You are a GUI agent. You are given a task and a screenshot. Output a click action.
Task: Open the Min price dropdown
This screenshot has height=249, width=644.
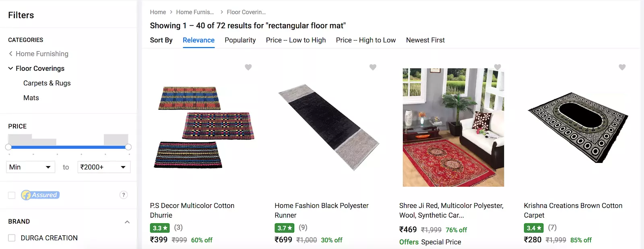pos(31,167)
